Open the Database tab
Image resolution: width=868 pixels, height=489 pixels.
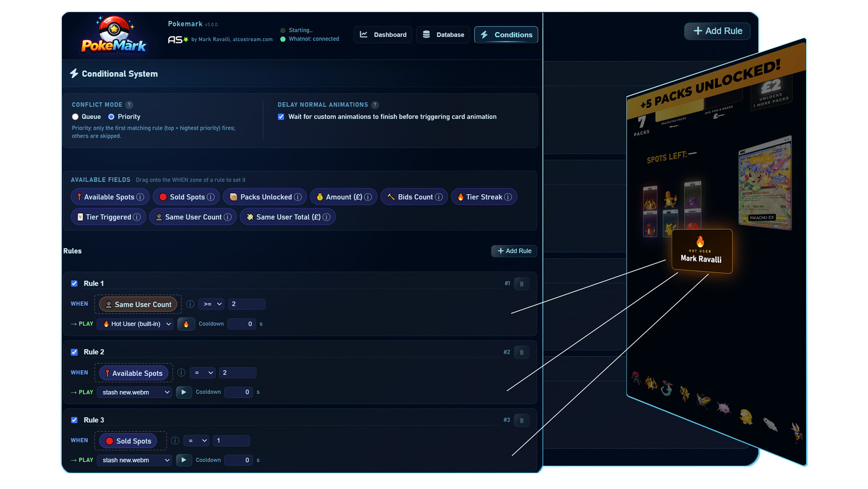(443, 35)
